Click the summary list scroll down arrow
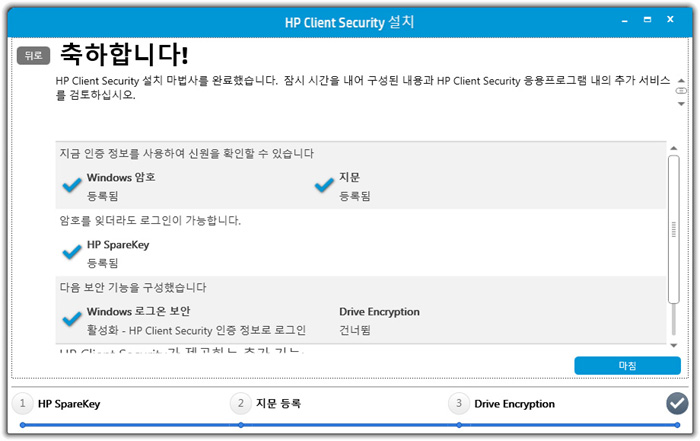This screenshot has width=700, height=441. point(674,345)
